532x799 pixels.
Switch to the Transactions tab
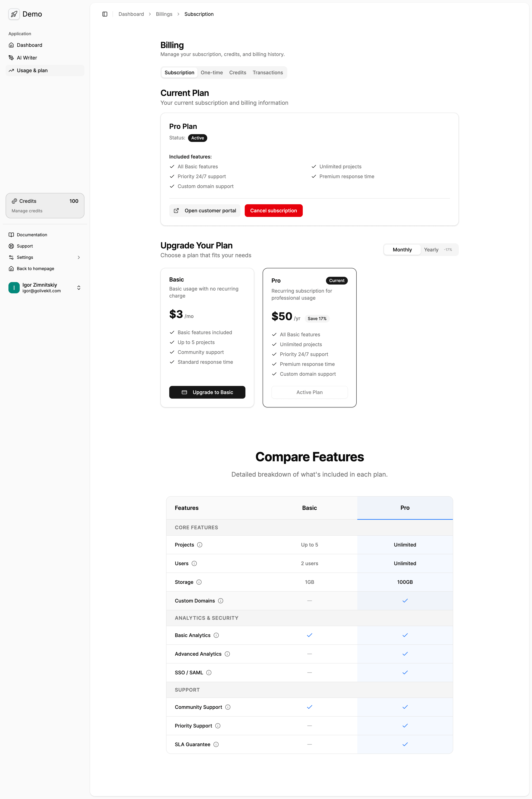(x=268, y=73)
